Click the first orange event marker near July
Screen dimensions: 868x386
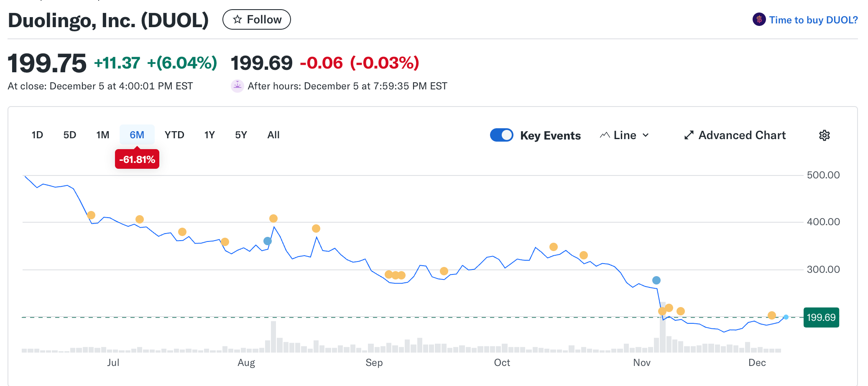pyautogui.click(x=91, y=215)
